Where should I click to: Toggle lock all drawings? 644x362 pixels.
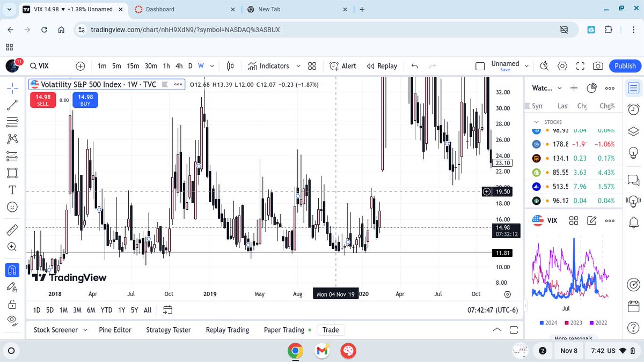tap(12, 304)
